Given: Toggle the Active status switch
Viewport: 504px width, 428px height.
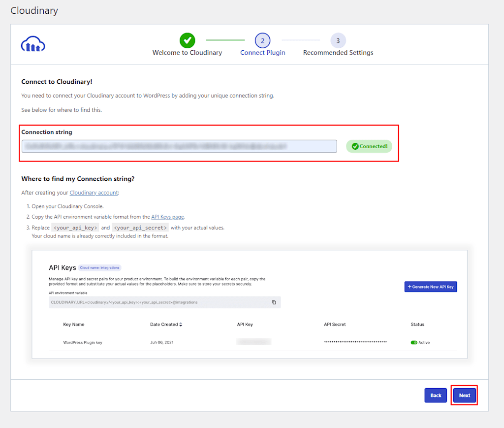Looking at the screenshot, I should pyautogui.click(x=414, y=342).
